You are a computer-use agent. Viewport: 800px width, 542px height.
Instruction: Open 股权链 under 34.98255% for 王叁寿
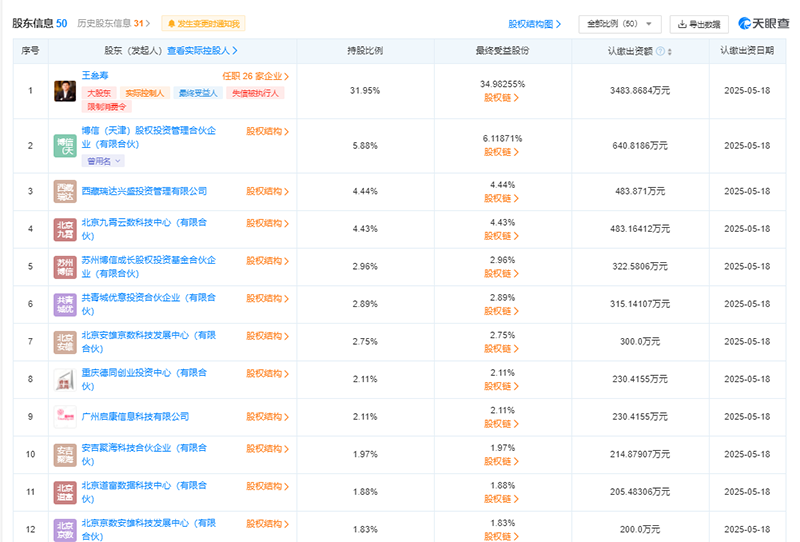[x=502, y=98]
